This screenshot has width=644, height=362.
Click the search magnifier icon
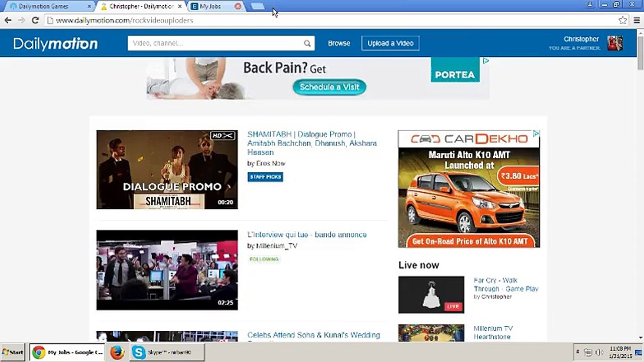[307, 43]
